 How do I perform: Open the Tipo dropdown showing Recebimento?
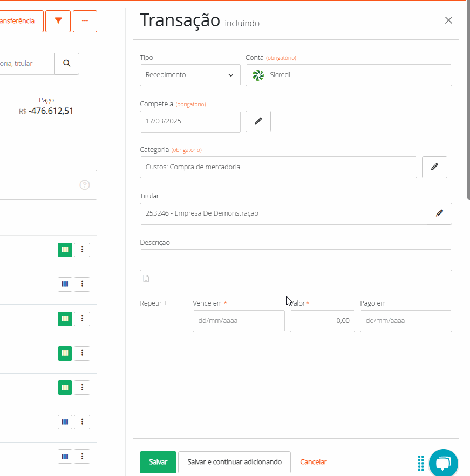coord(190,75)
